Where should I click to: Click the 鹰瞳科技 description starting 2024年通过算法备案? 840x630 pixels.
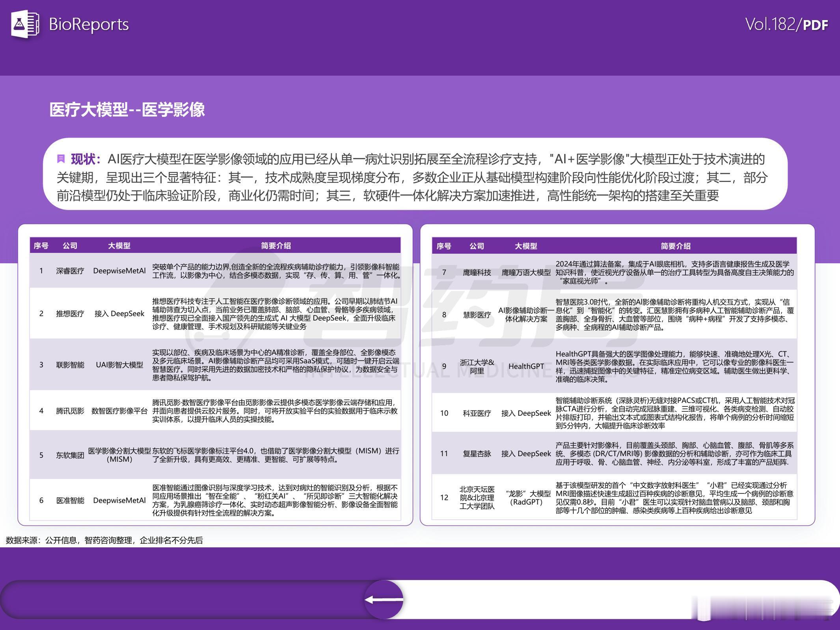(x=674, y=272)
